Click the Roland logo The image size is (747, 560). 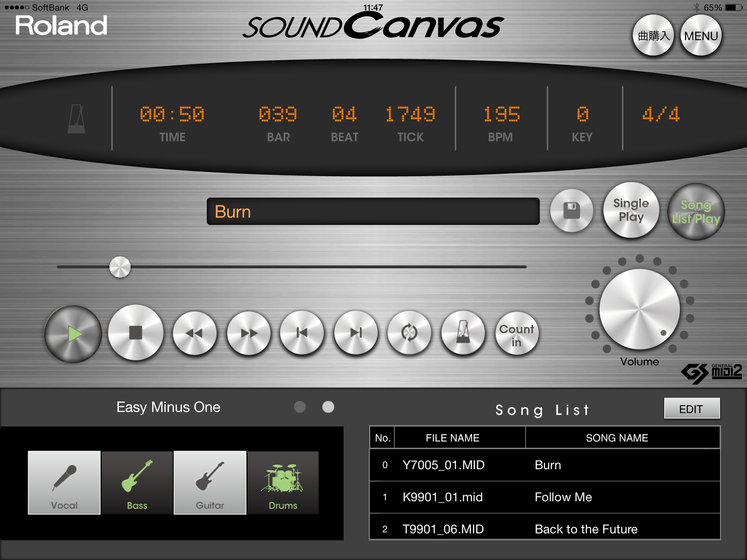pos(61,26)
